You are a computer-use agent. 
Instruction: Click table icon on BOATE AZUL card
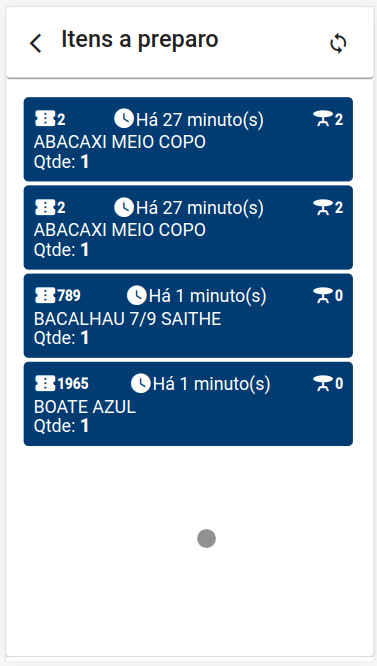(x=323, y=384)
